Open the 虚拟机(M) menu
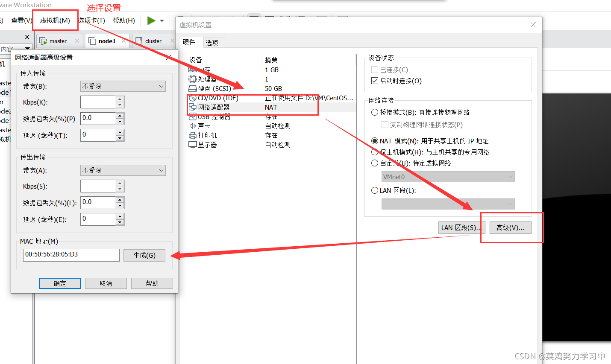 pyautogui.click(x=55, y=20)
